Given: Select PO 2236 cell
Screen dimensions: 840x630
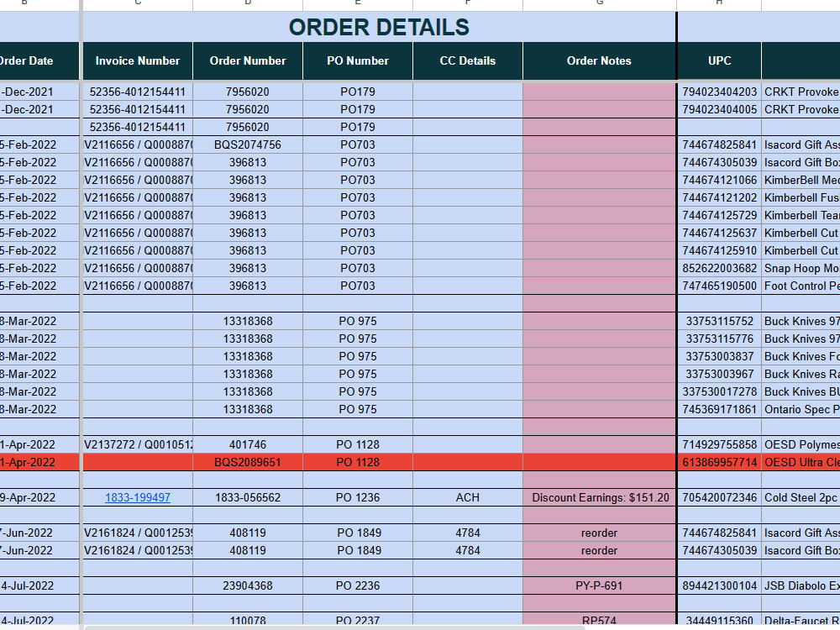Looking at the screenshot, I should (358, 586).
